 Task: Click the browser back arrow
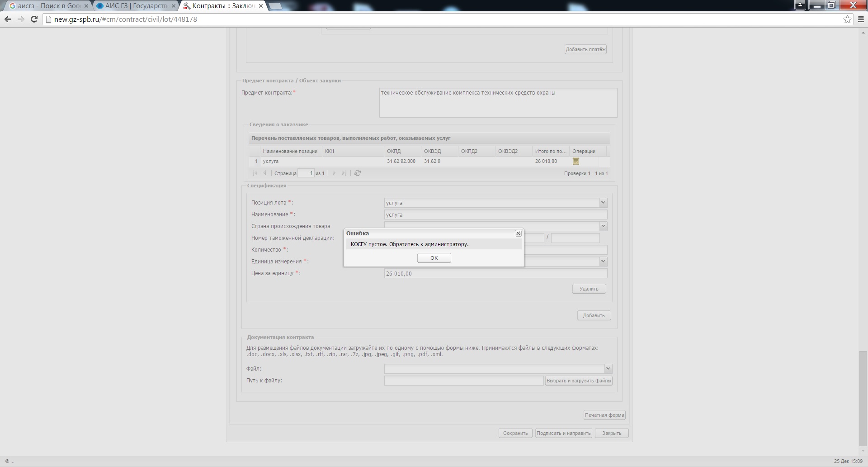tap(8, 19)
